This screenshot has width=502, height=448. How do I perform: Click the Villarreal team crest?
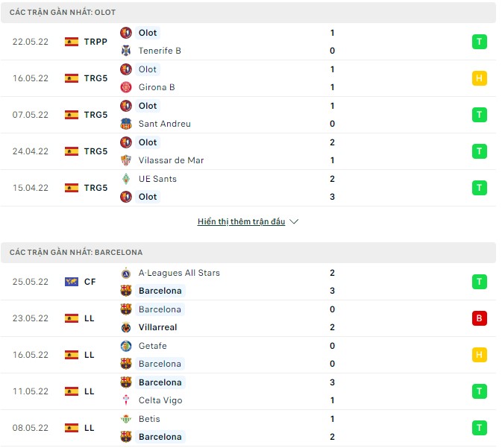[125, 327]
